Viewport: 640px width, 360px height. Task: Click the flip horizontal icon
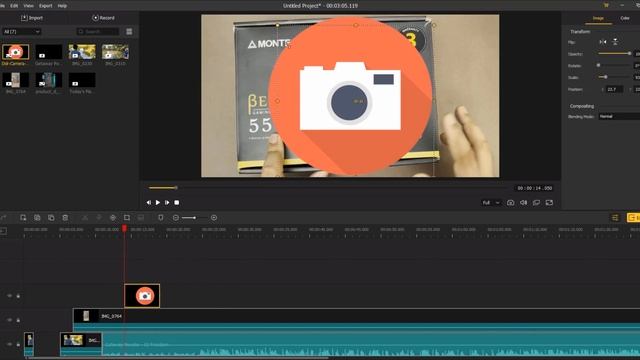[x=602, y=42]
